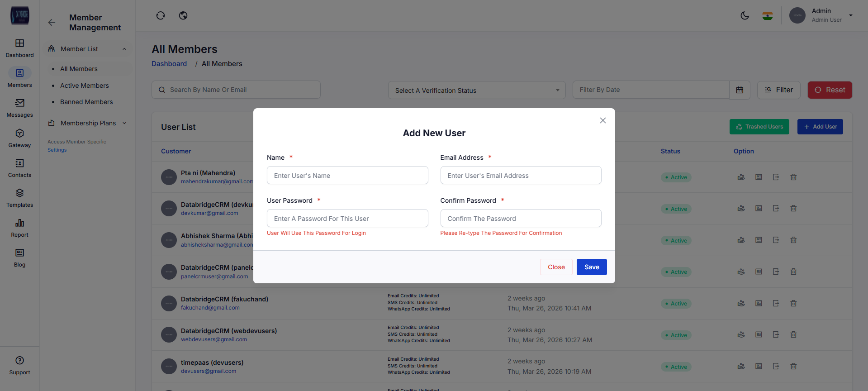Go to Report in the sidebar

point(19,228)
